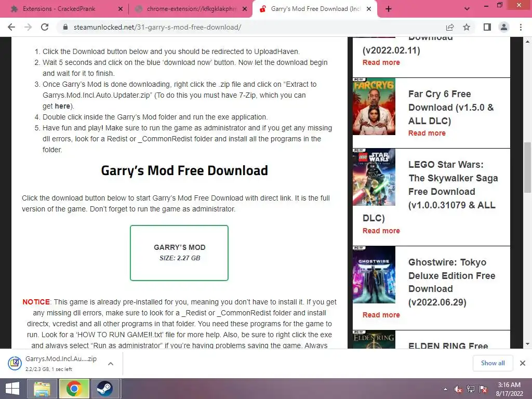The height and width of the screenshot is (399, 532).
Task: Click the zip file icon in downloads bar
Action: [15, 363]
